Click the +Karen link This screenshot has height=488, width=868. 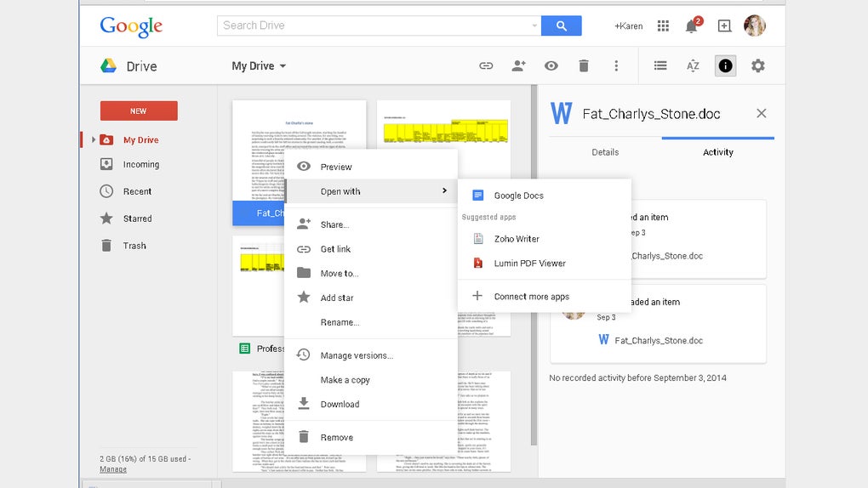coord(628,26)
